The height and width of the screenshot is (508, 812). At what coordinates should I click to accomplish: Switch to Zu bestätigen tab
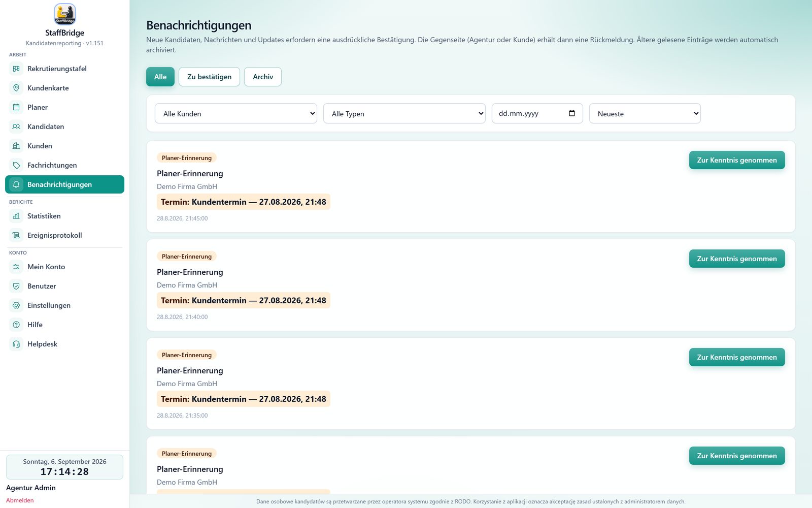click(x=209, y=77)
